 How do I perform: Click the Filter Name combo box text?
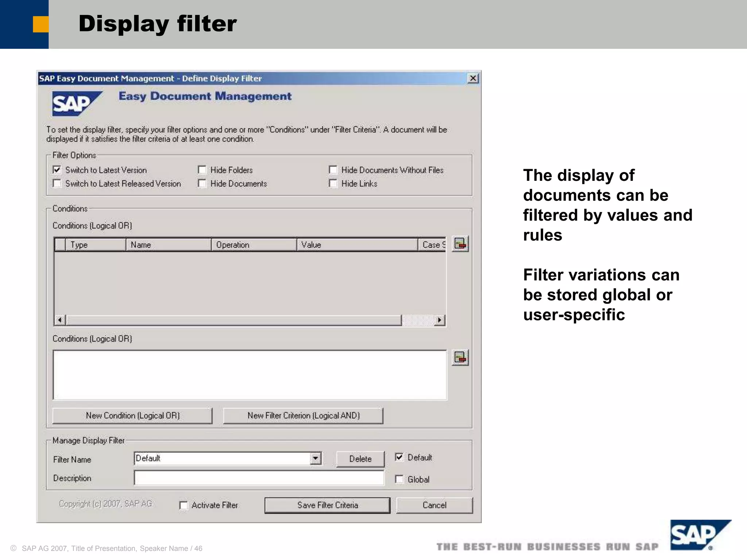click(222, 458)
